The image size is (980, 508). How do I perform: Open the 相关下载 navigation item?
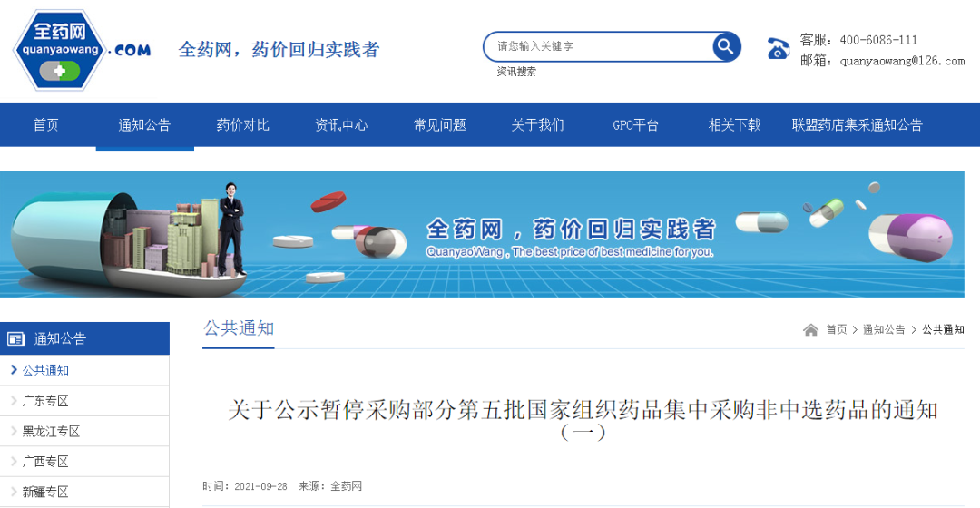[x=734, y=125]
